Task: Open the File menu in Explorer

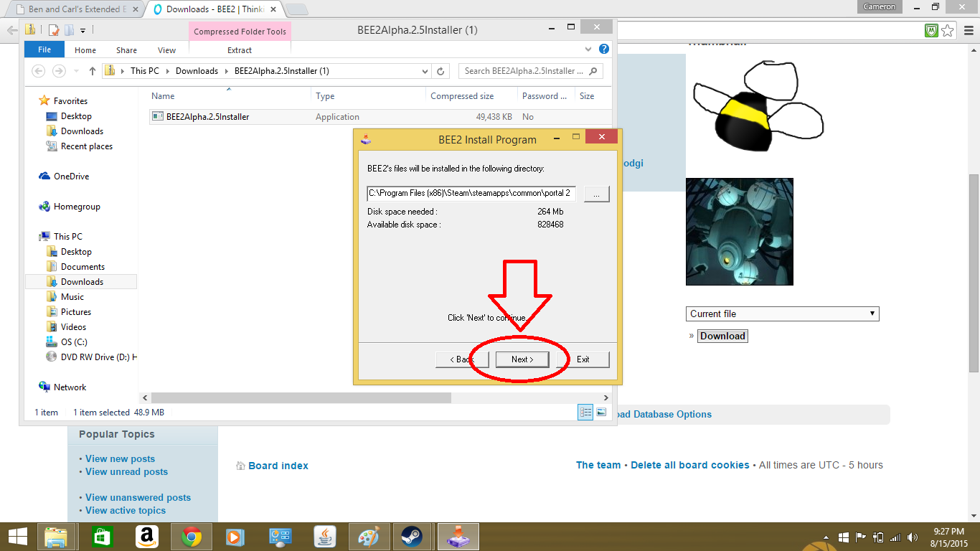Action: click(44, 50)
